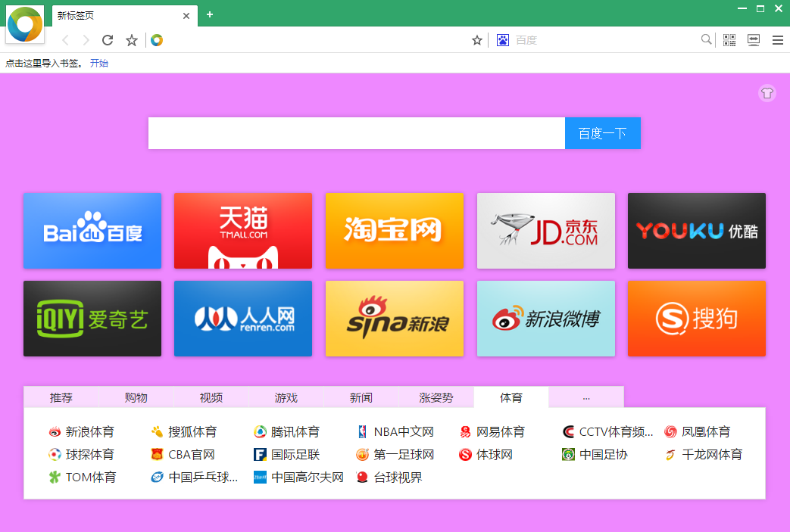Screen dimensions: 790x532
Task: Open a new tab with plus button
Action: [x=210, y=14]
